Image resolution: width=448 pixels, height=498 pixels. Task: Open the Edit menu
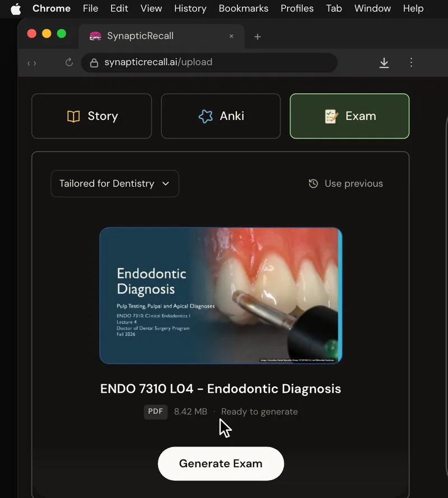119,8
